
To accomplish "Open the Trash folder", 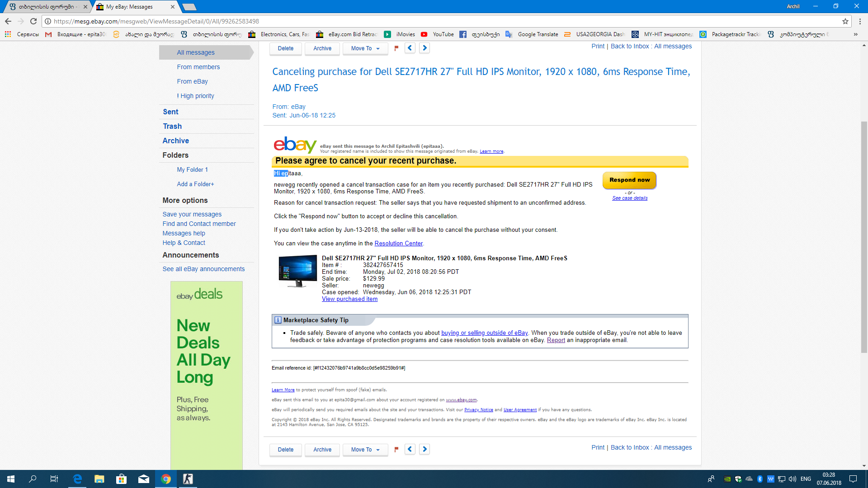I will [172, 126].
